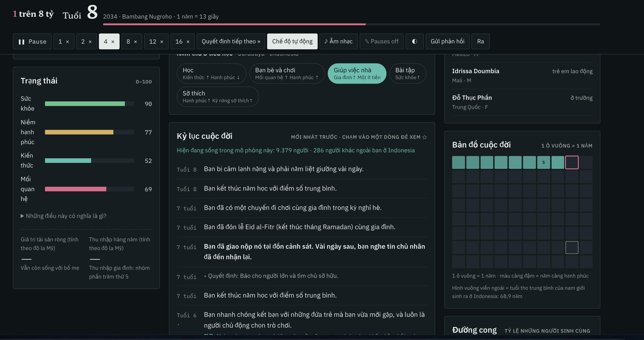Click the year progress bar
Image resolution: width=644 pixels, height=340 pixels.
(352, 24)
